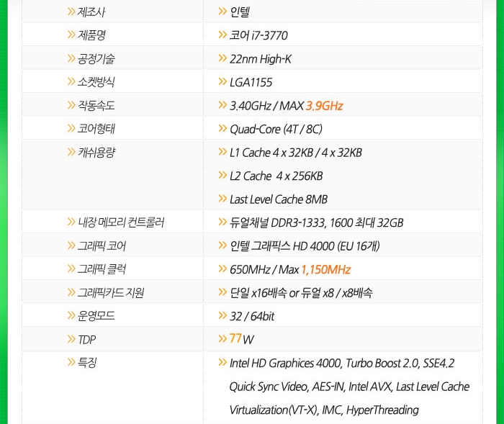Select '인텔 그래픽스 HD 4000 (EU 16개)'
Image resolution: width=504 pixels, height=424 pixels.
tap(305, 246)
